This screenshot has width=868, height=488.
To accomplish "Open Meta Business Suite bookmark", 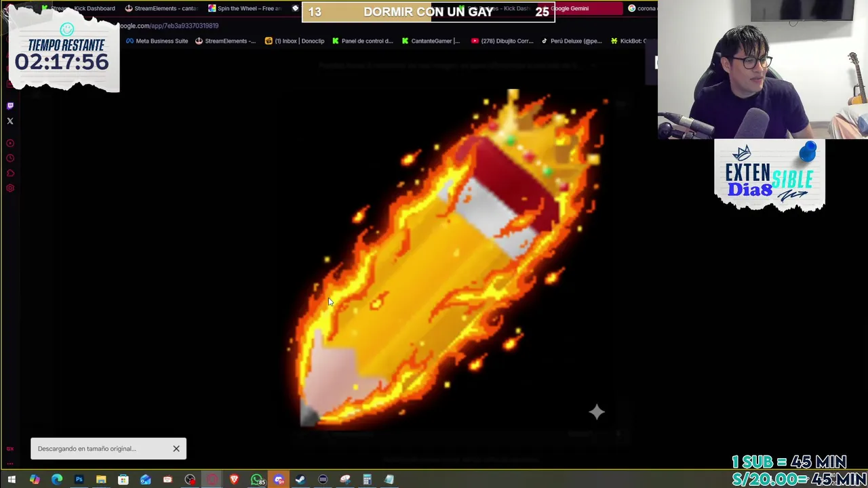I will (x=157, y=41).
